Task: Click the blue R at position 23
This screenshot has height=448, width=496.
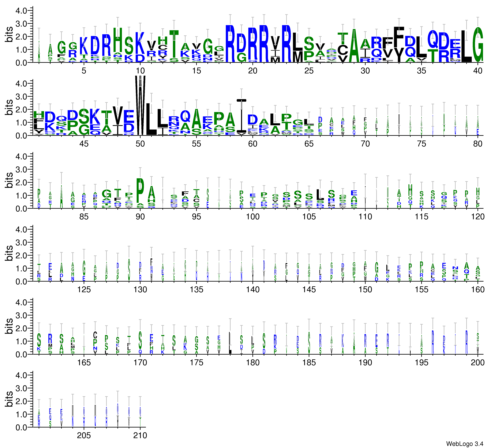Action: tap(286, 44)
